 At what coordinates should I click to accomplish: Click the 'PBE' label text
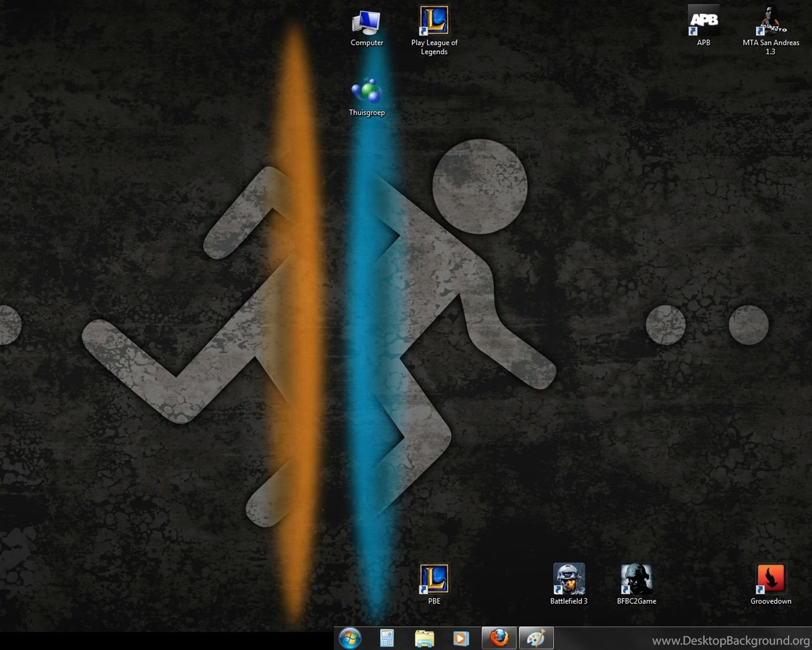pyautogui.click(x=434, y=601)
